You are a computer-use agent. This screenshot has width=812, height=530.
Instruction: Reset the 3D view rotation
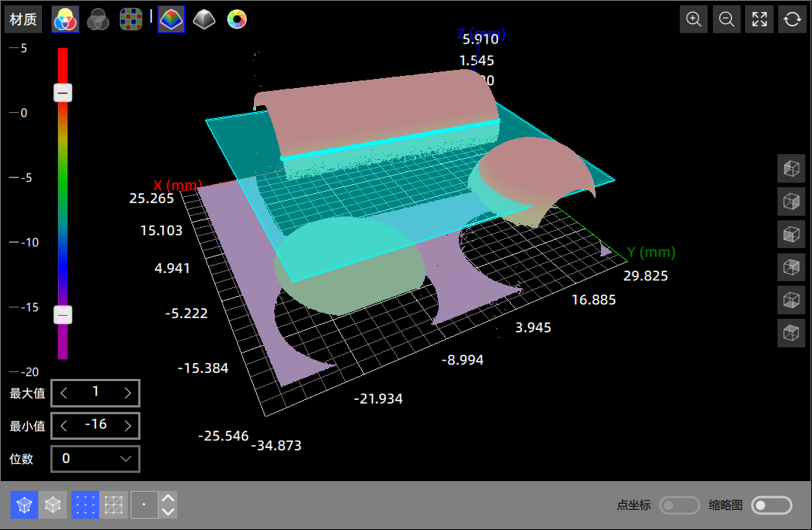pos(792,20)
